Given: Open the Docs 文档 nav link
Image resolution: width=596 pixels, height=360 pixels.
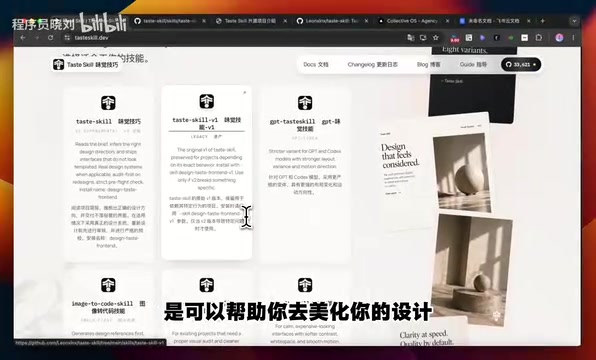Looking at the screenshot, I should pyautogui.click(x=315, y=65).
